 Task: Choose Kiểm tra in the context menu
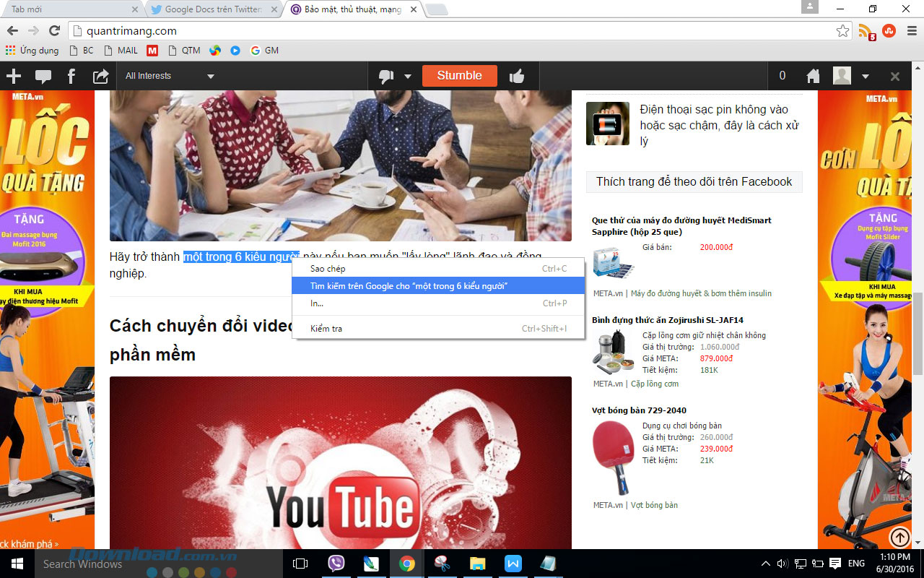coord(326,329)
